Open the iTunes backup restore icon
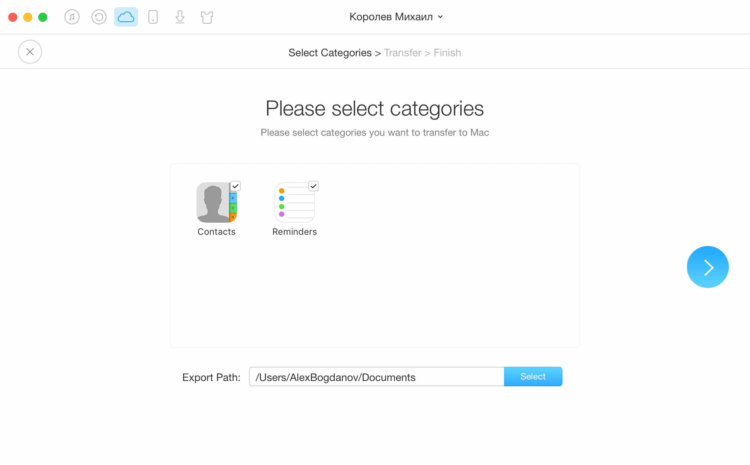Image resolution: width=750 pixels, height=465 pixels. coord(99,17)
